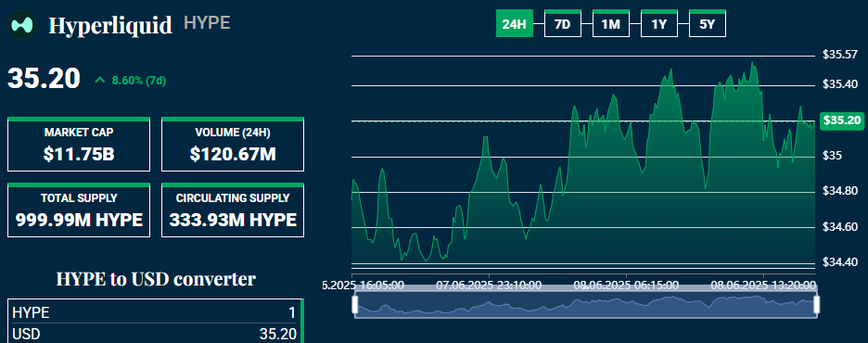Viewport: 868px width, 343px height.
Task: Click the 8.60% (7d) change text
Action: click(139, 81)
